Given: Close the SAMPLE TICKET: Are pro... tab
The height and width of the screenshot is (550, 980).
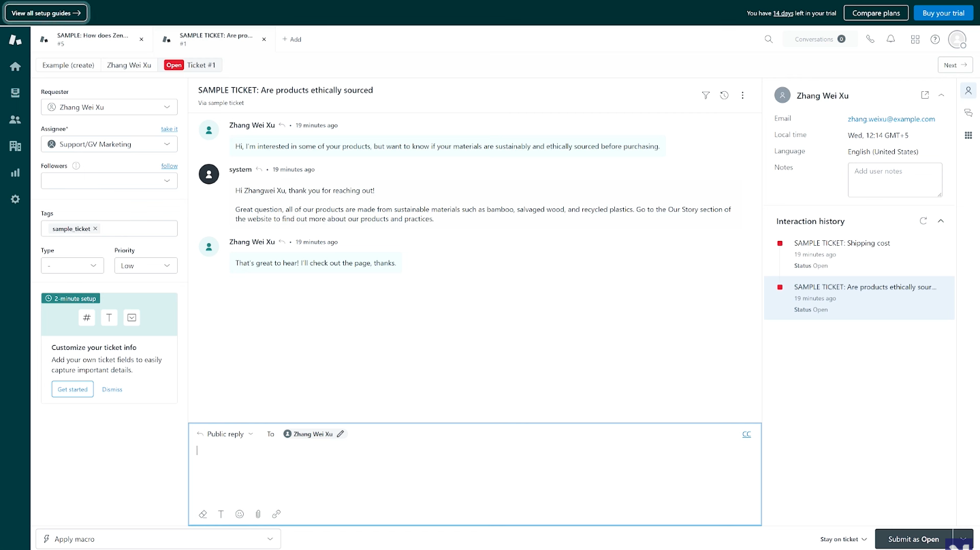Looking at the screenshot, I should click(265, 39).
